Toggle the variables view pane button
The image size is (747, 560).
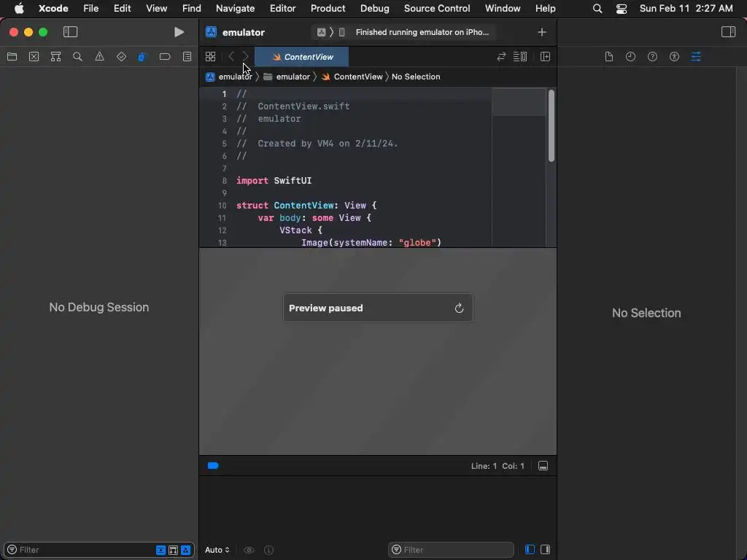coord(530,550)
